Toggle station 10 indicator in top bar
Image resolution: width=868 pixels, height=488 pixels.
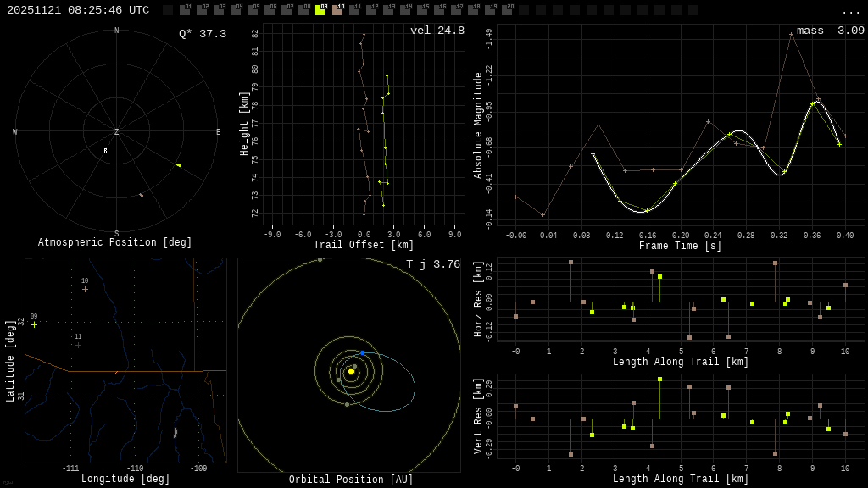[x=337, y=10]
